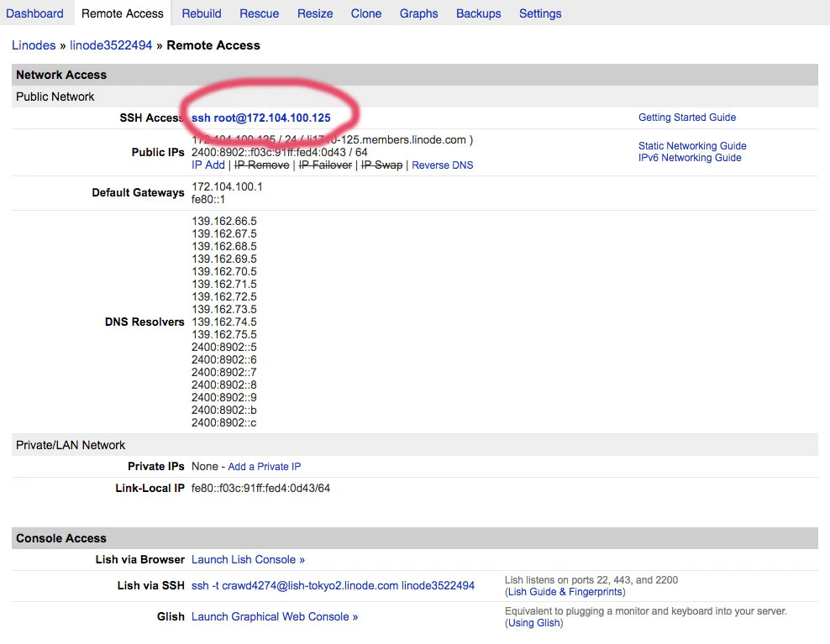Open the Backups tab
Image resolution: width=830 pixels, height=644 pixels.
479,13
